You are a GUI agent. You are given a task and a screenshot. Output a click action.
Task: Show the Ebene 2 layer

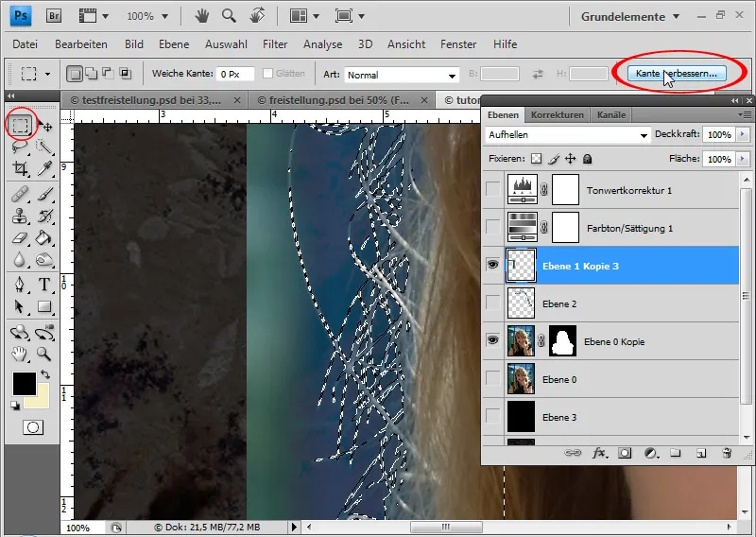pos(492,303)
